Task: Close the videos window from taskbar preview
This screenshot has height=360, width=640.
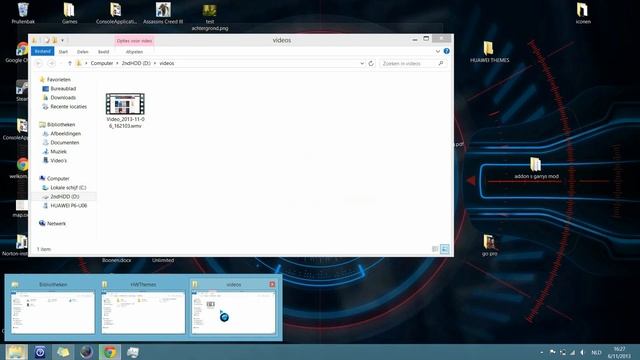Action: pyautogui.click(x=272, y=284)
